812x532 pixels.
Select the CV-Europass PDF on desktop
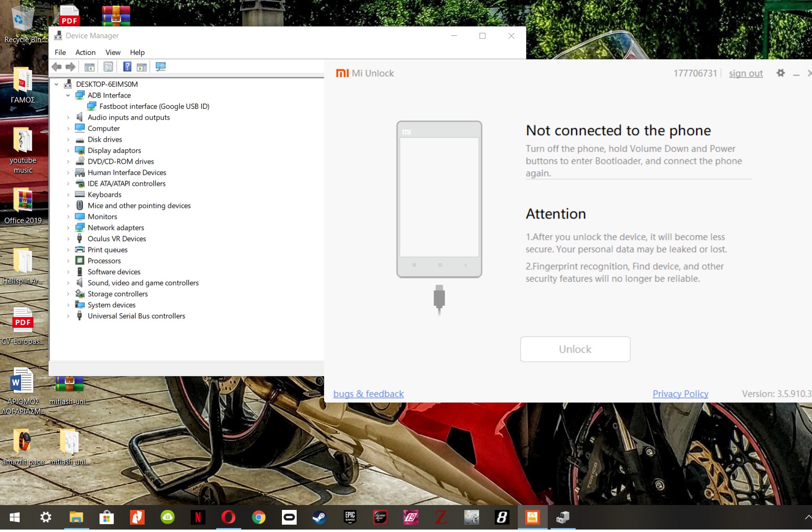click(23, 327)
